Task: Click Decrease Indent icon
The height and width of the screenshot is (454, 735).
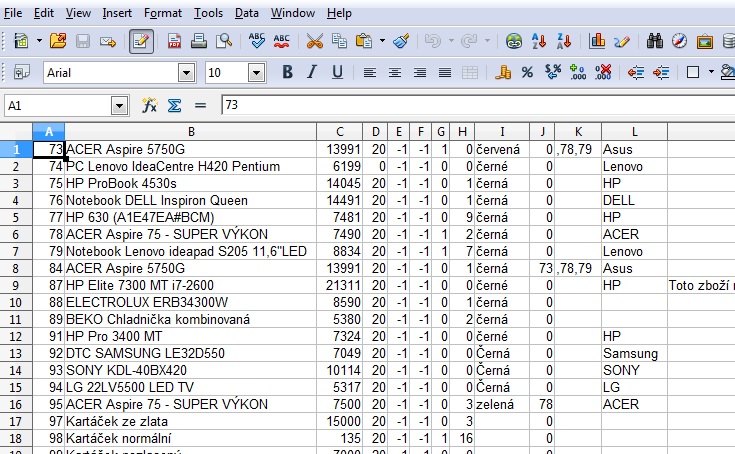Action: click(x=636, y=73)
